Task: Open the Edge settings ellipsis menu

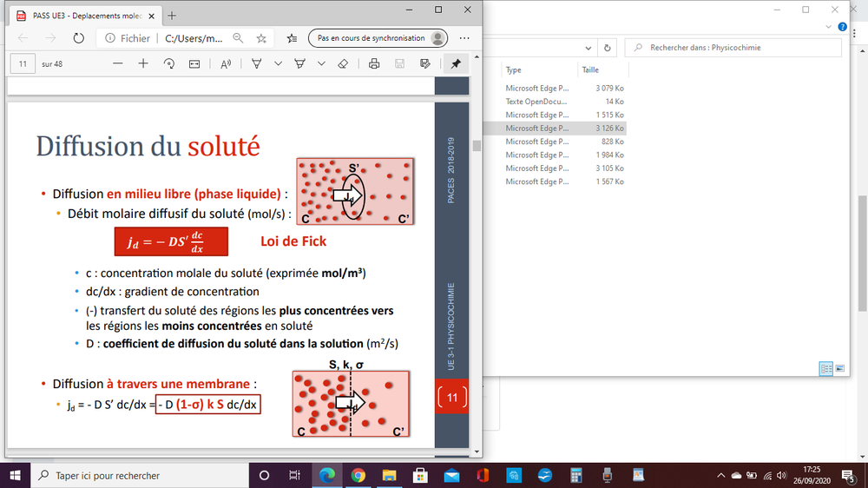Action: point(464,38)
